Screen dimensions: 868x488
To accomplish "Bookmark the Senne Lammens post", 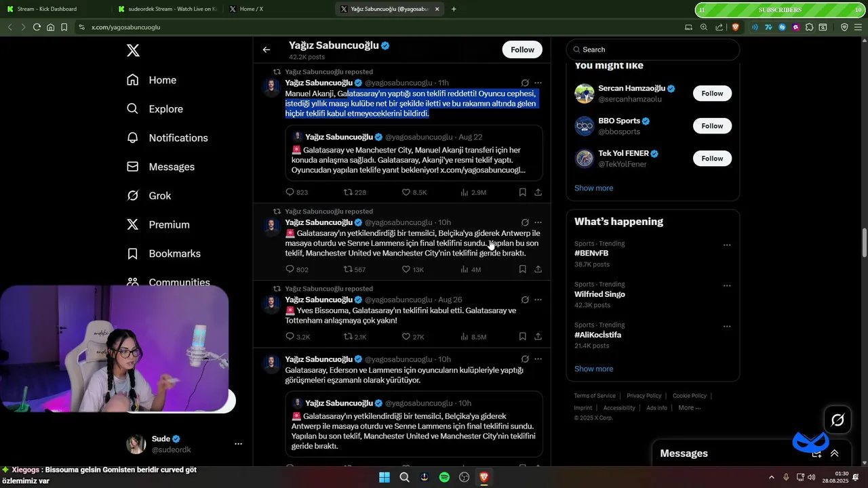I will pyautogui.click(x=523, y=269).
